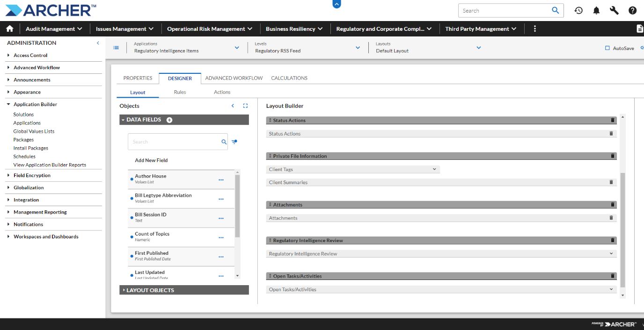
Task: Collapse the Application Builder node
Action: point(8,104)
